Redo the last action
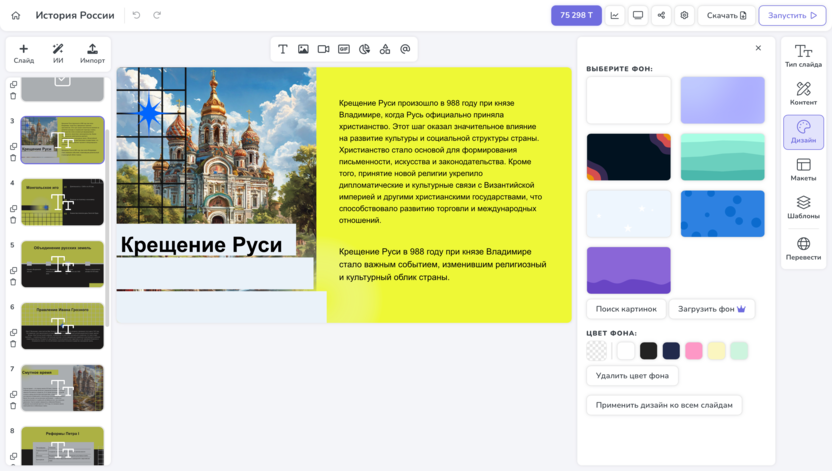Screen dimensions: 832x471 [x=157, y=15]
